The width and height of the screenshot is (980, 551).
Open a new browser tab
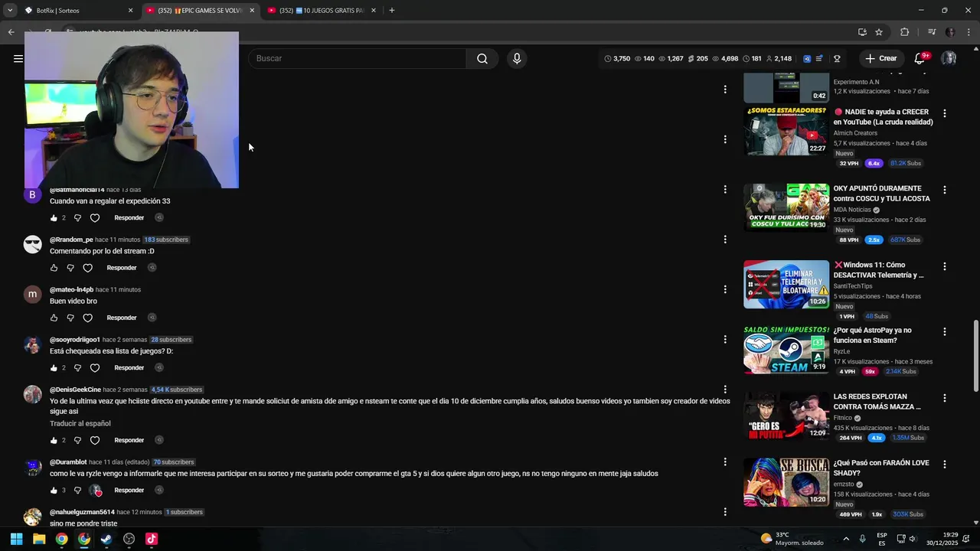pos(391,11)
